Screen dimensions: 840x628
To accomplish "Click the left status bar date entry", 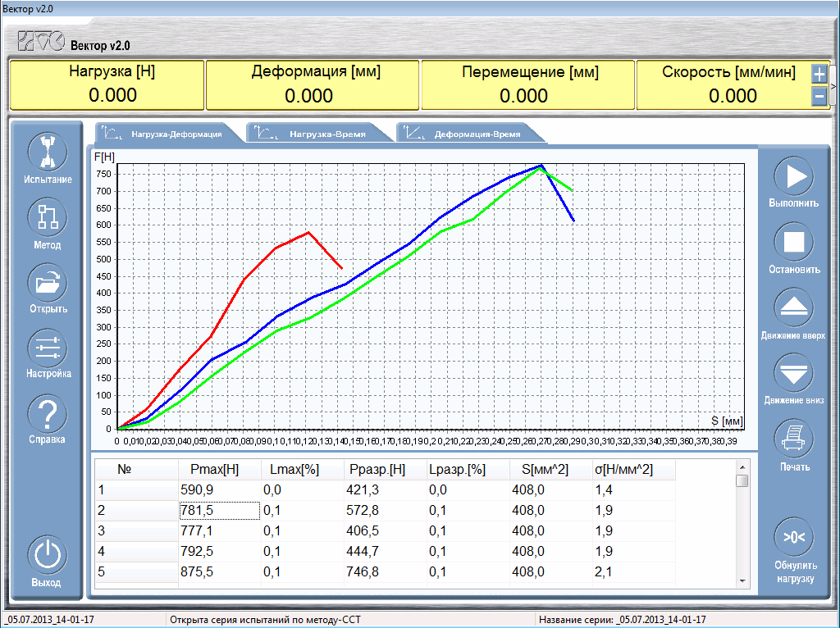I will click(50, 620).
